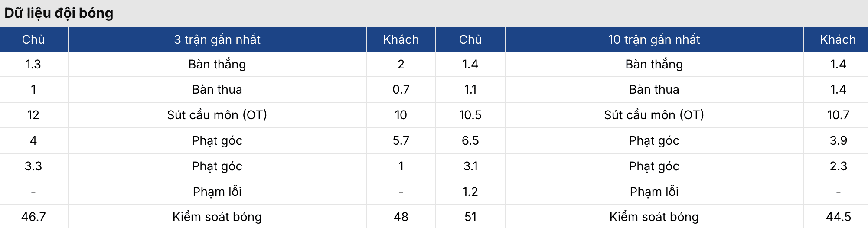Screen dimensions: 868x228
Task: Select the 1.2 value in Phạm lỗi row
Action: pos(470,192)
